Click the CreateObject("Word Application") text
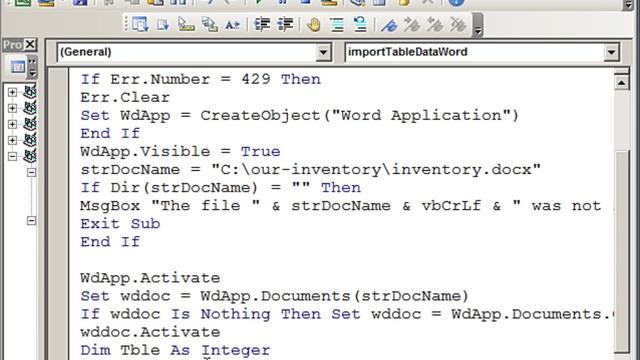 tap(359, 116)
